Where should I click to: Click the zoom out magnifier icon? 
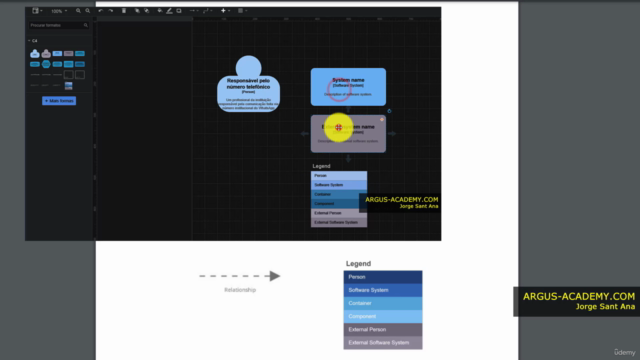pyautogui.click(x=88, y=11)
